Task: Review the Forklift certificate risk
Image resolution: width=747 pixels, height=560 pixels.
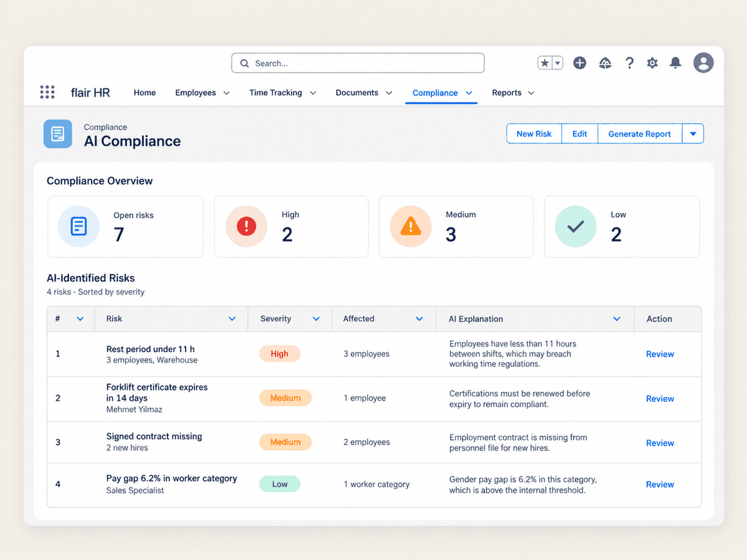Action: click(660, 398)
